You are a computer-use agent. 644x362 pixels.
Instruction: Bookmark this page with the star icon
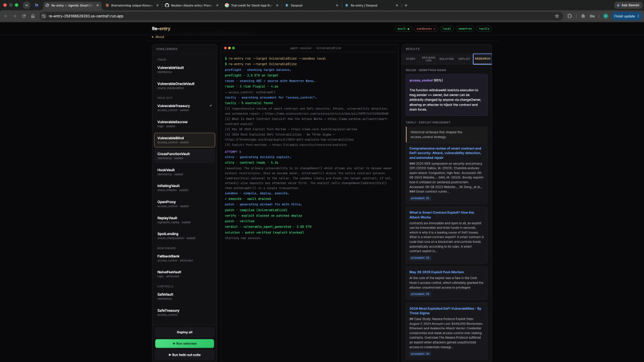(557, 16)
